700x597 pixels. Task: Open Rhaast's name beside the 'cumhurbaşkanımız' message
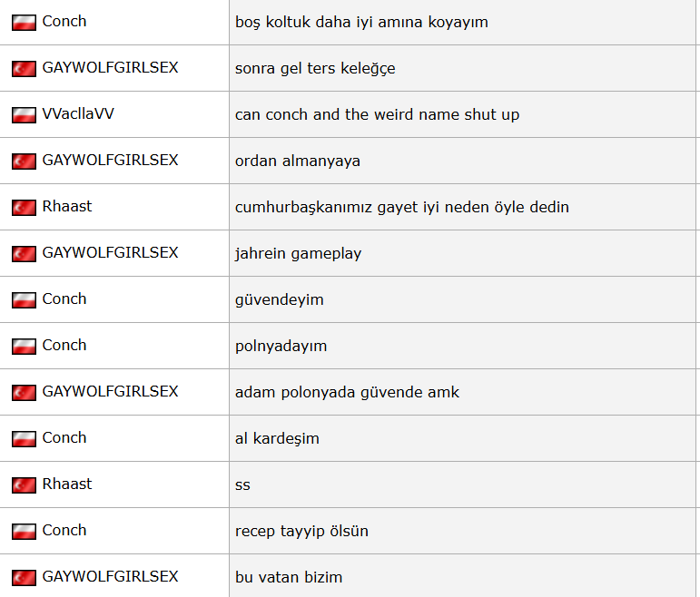(x=67, y=206)
